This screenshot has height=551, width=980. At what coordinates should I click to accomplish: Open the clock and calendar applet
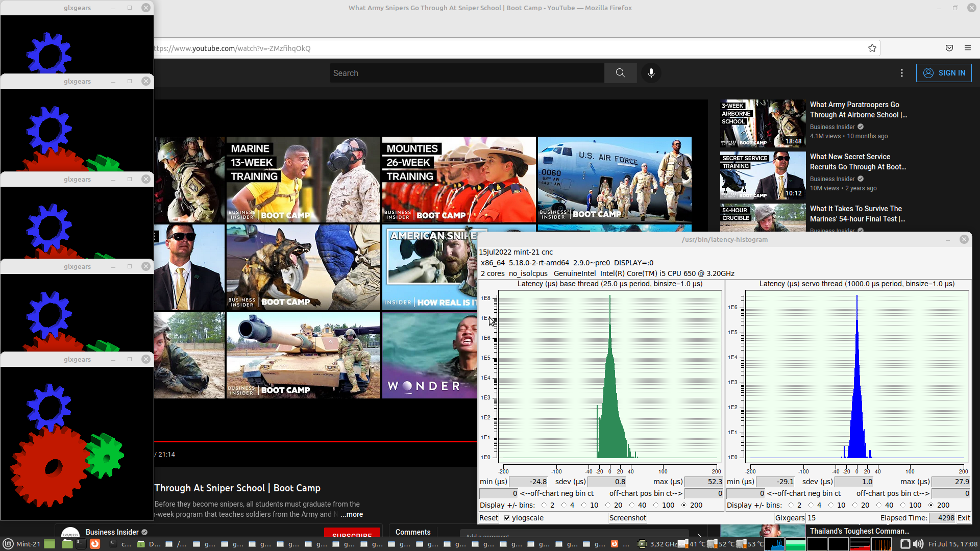coord(952,544)
